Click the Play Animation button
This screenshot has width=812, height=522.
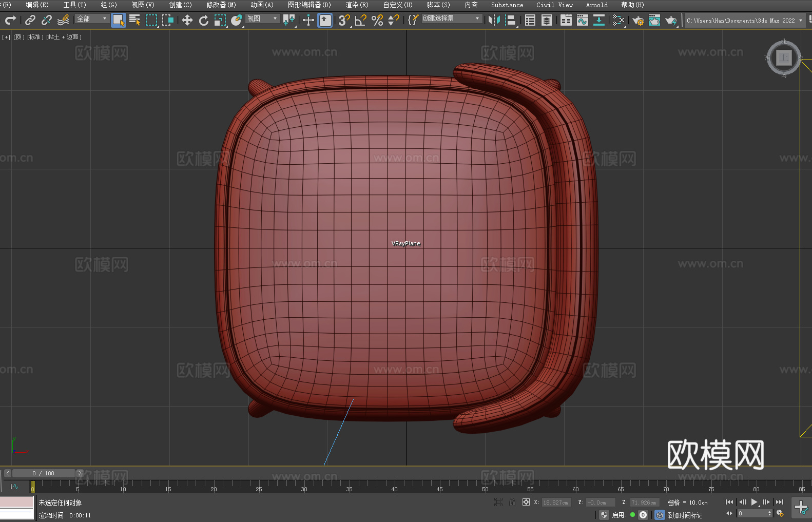[754, 502]
